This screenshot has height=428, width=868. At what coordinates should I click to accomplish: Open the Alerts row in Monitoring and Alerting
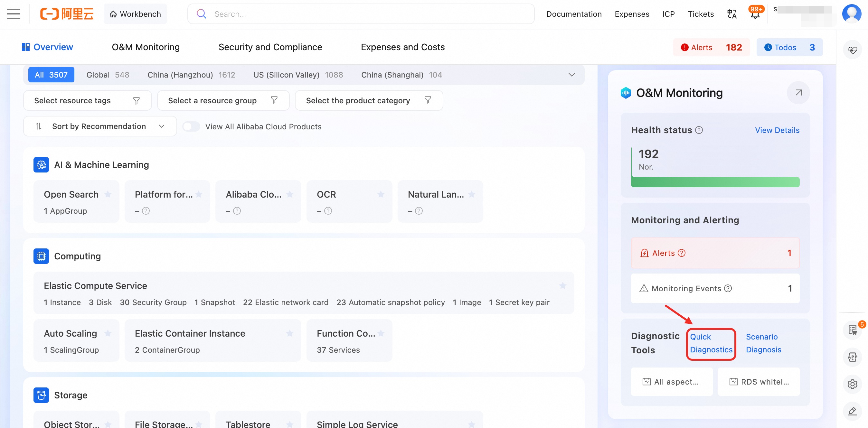[715, 253]
